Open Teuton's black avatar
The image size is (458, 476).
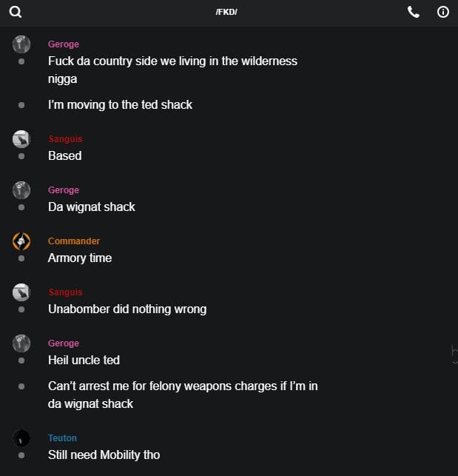tap(21, 438)
